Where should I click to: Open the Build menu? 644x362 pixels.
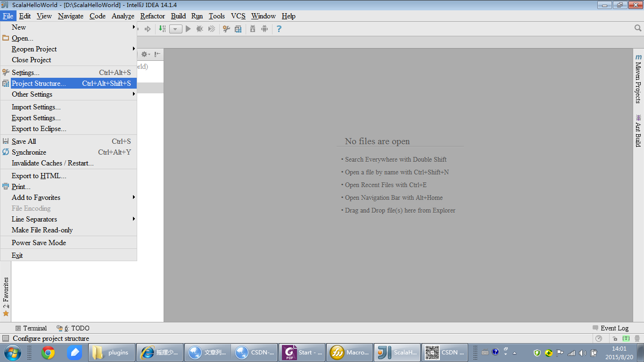click(178, 16)
